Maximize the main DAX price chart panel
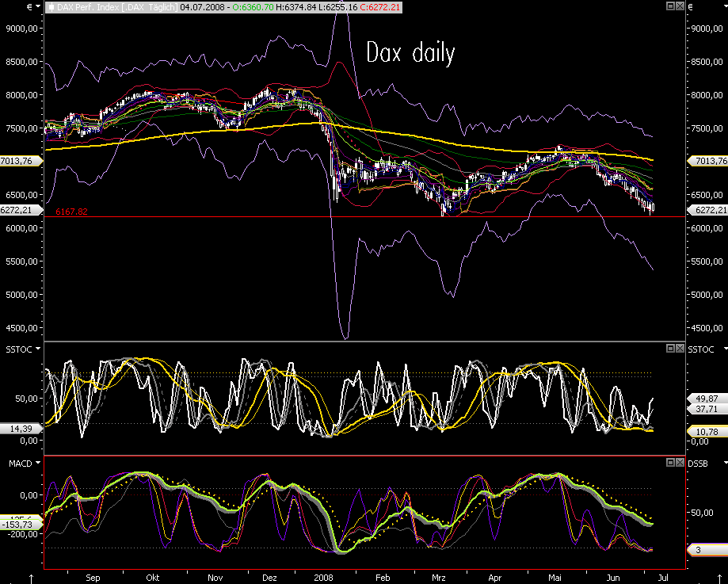The width and height of the screenshot is (728, 584). coord(670,6)
